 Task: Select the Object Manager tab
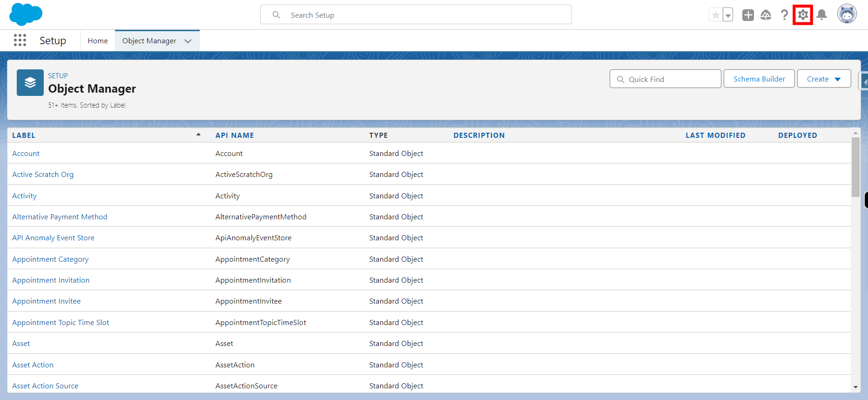(x=149, y=41)
